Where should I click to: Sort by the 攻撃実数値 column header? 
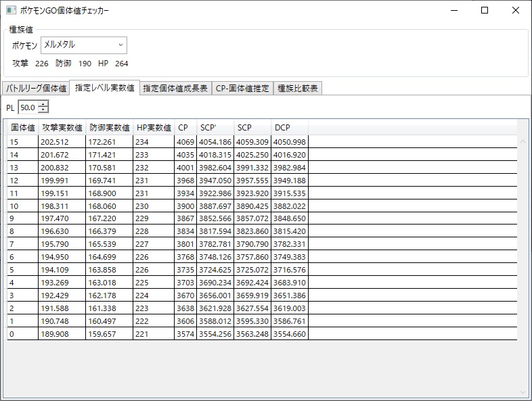pos(62,128)
